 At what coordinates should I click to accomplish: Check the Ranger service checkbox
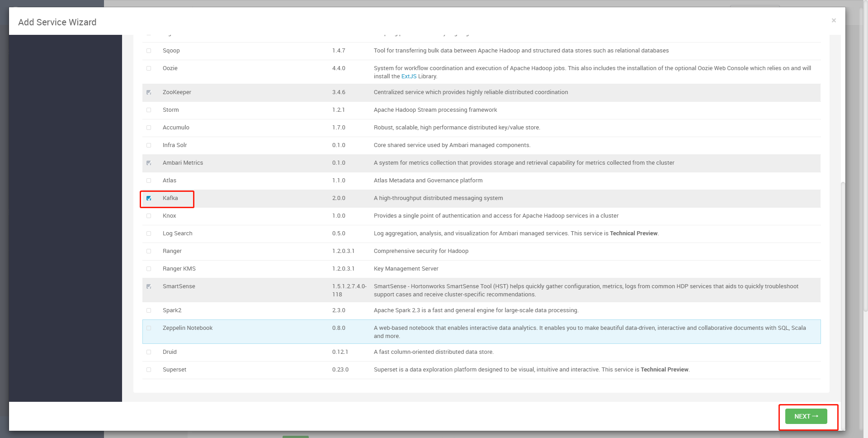point(149,251)
